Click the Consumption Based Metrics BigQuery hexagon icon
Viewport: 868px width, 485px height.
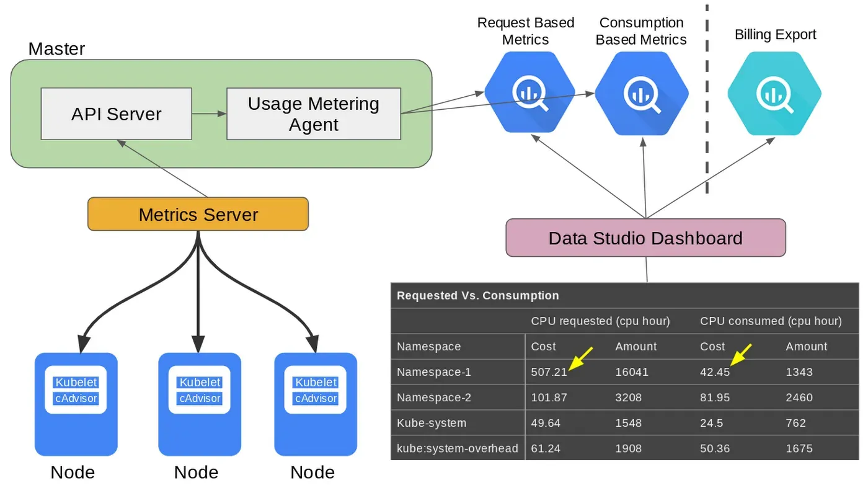pyautogui.click(x=642, y=93)
